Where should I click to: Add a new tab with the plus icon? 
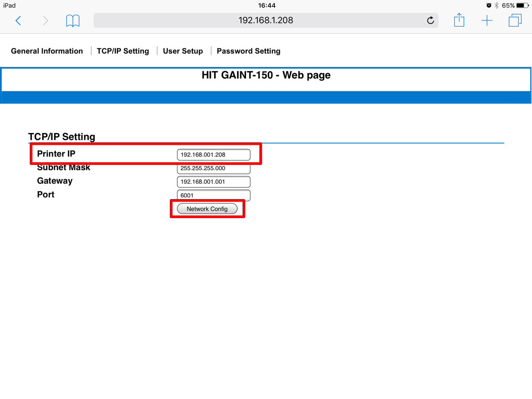click(487, 20)
